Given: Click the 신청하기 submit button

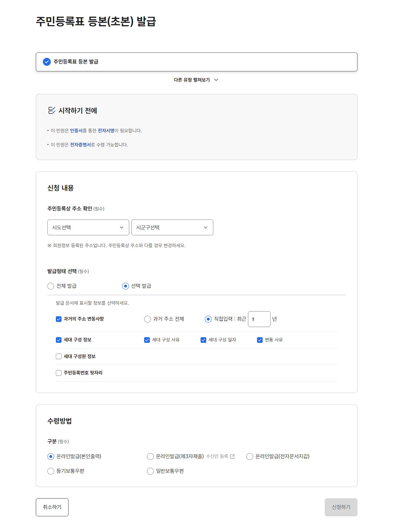Looking at the screenshot, I should (x=341, y=507).
